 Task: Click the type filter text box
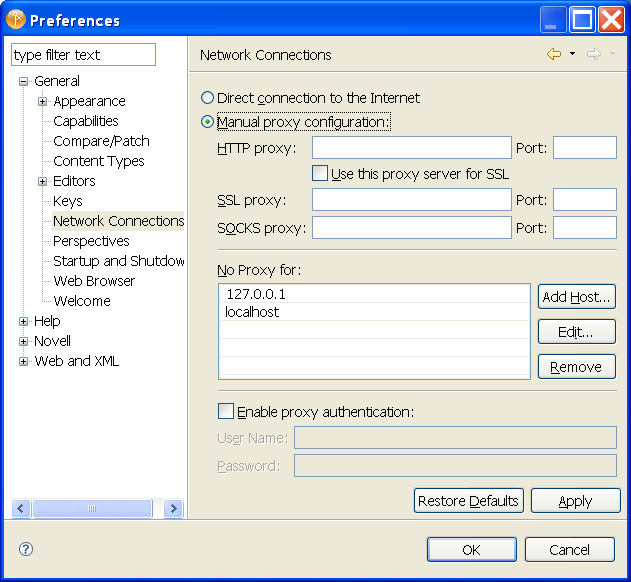84,55
